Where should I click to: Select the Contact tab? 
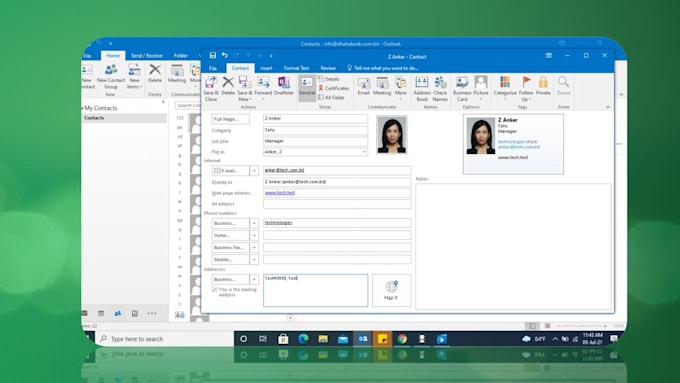coord(240,68)
